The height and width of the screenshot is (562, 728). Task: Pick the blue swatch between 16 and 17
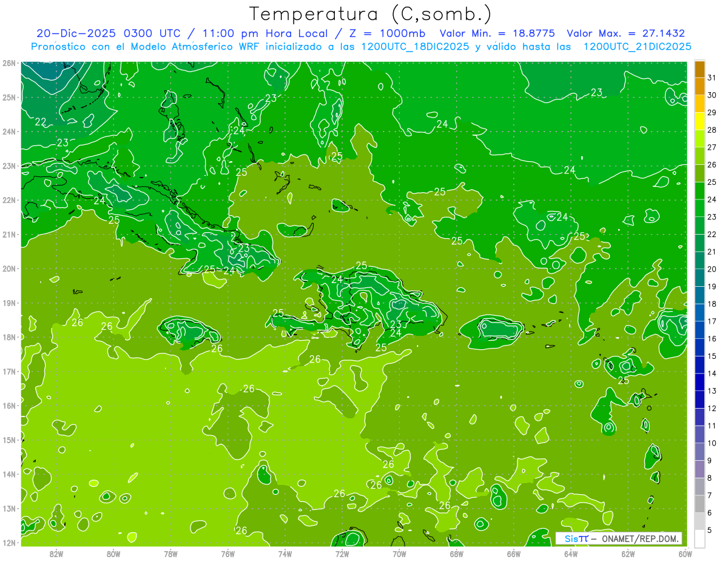(699, 330)
